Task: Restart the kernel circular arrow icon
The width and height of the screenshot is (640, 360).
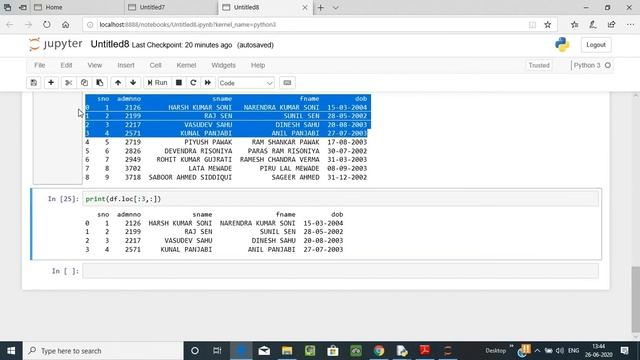Action: (x=193, y=83)
